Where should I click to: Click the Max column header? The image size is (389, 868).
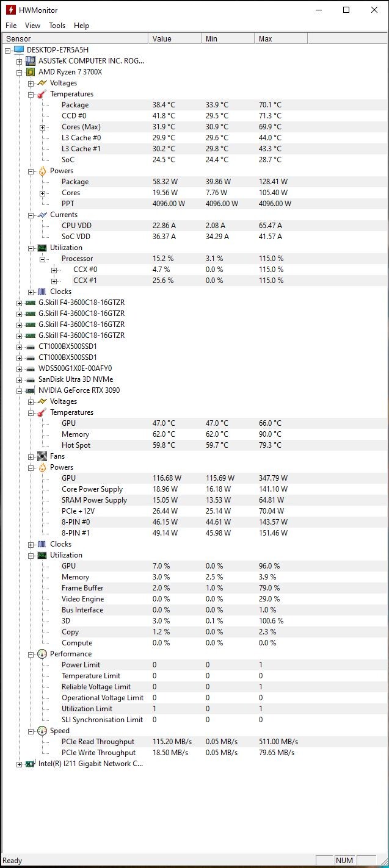click(281, 38)
